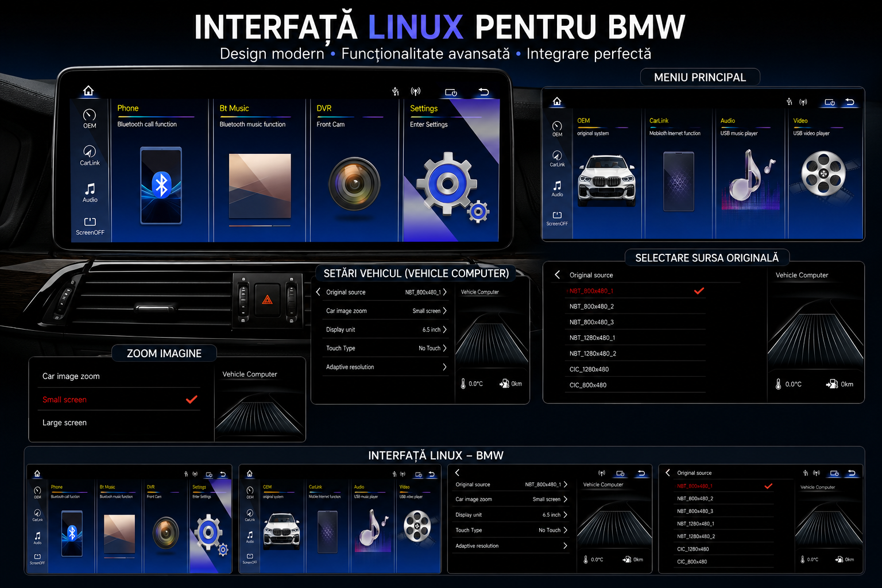Select CIC_800x480 in the SELECTARE SURSA ORIGINALĂ list

635,385
